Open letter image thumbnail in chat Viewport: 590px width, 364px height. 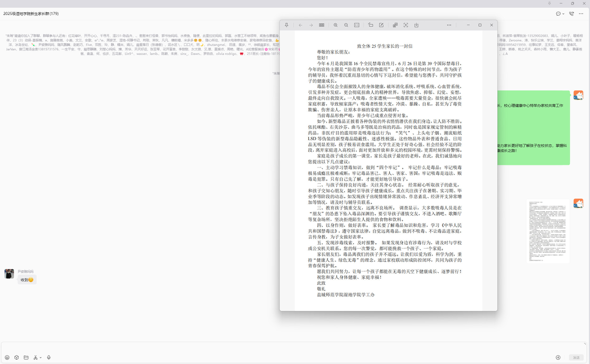coord(548,231)
